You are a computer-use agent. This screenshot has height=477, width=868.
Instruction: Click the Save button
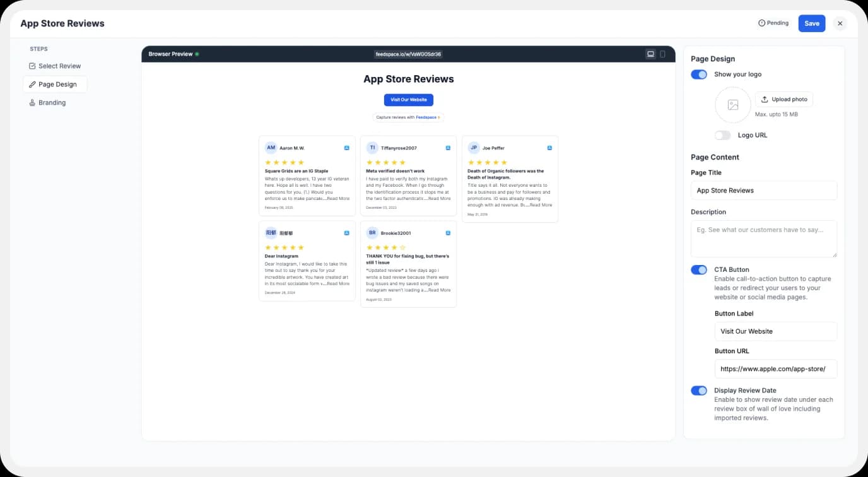[x=811, y=23]
